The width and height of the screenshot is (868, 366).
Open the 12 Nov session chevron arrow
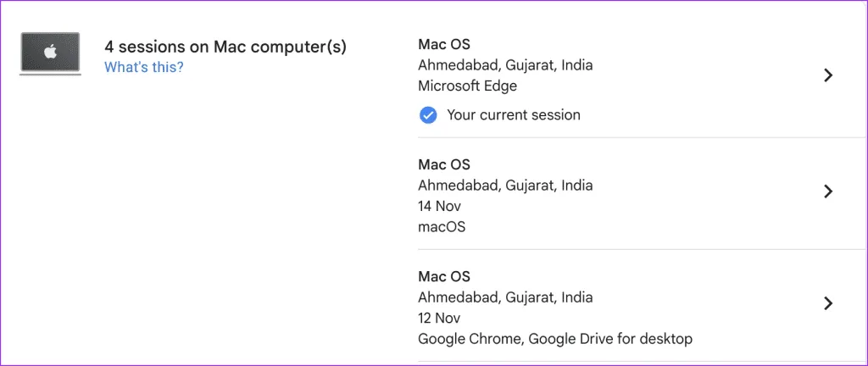829,303
